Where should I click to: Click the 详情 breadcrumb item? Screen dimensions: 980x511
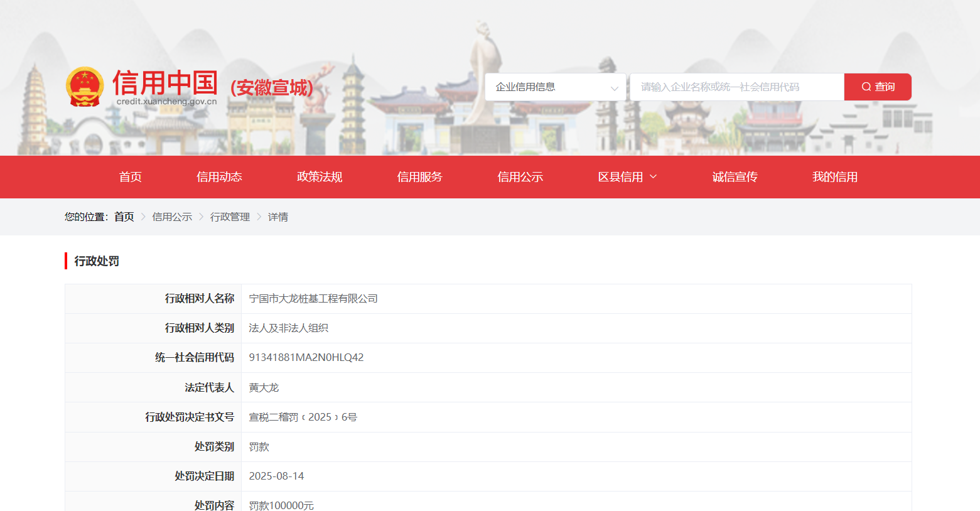tap(278, 217)
